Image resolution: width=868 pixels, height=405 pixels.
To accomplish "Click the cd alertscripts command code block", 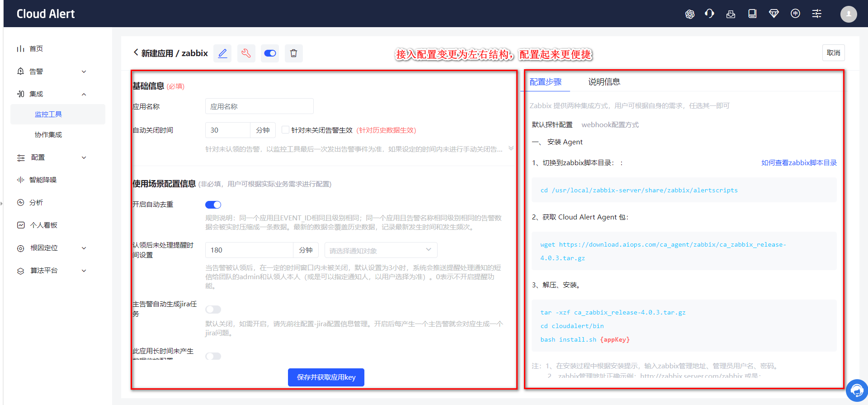I will coord(684,190).
